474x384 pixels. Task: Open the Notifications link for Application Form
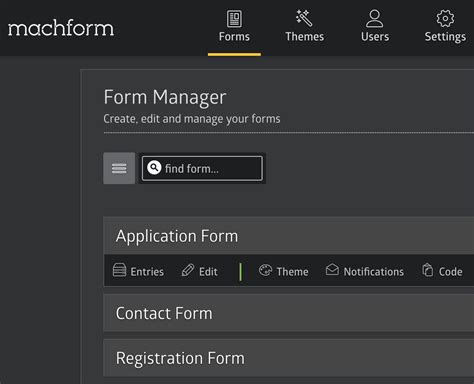pos(374,272)
